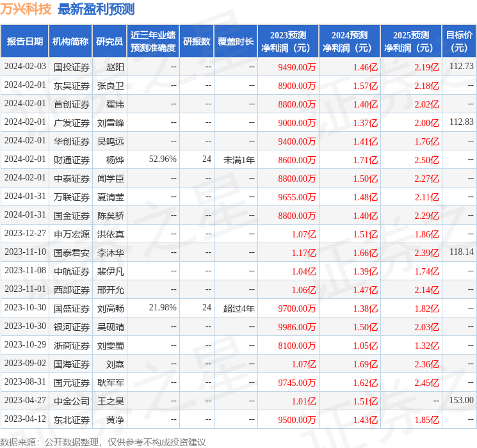Screen dimensions: 477x448
Task: Click the 研报数 column header
Action: click(197, 42)
